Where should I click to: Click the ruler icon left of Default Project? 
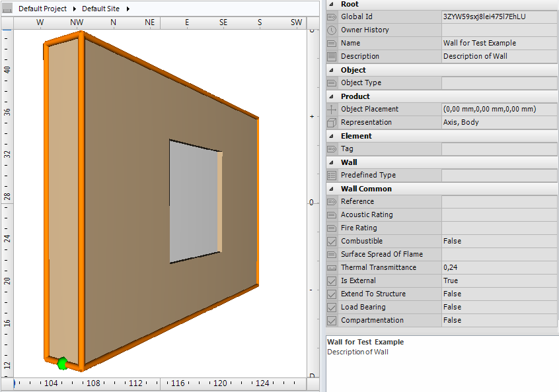tap(7, 9)
